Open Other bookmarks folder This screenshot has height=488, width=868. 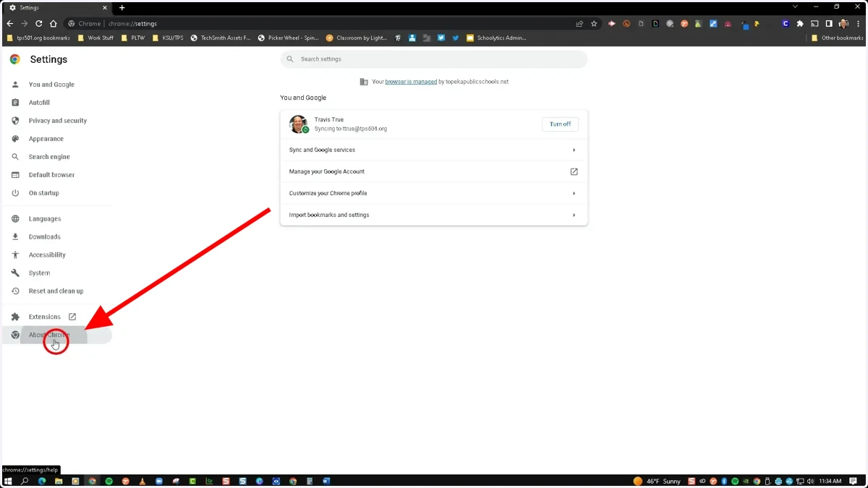coord(838,38)
